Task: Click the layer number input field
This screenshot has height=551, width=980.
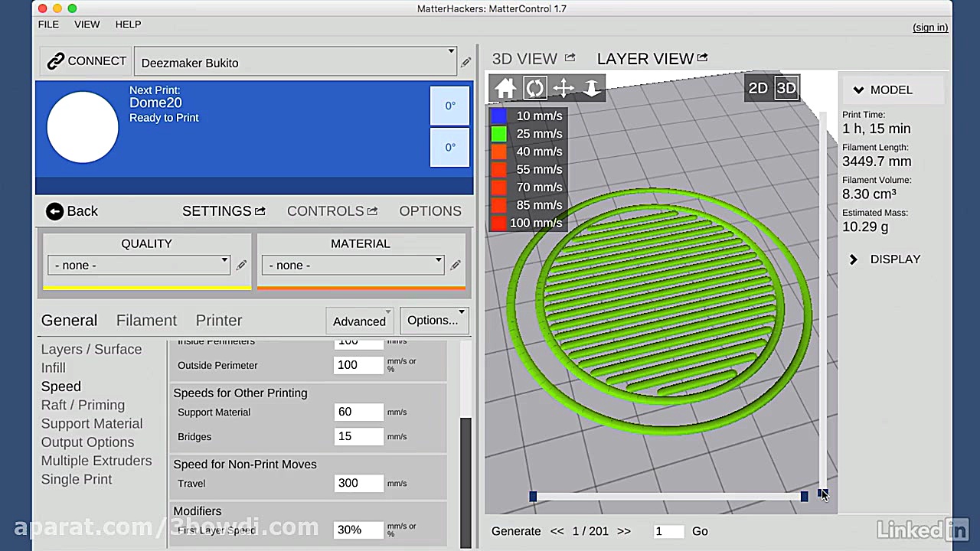Action: click(667, 531)
